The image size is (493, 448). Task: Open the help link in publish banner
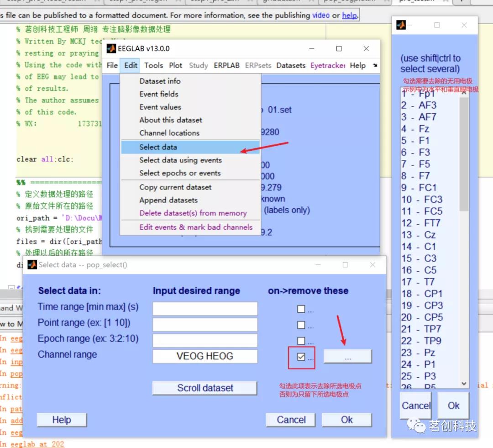click(349, 15)
